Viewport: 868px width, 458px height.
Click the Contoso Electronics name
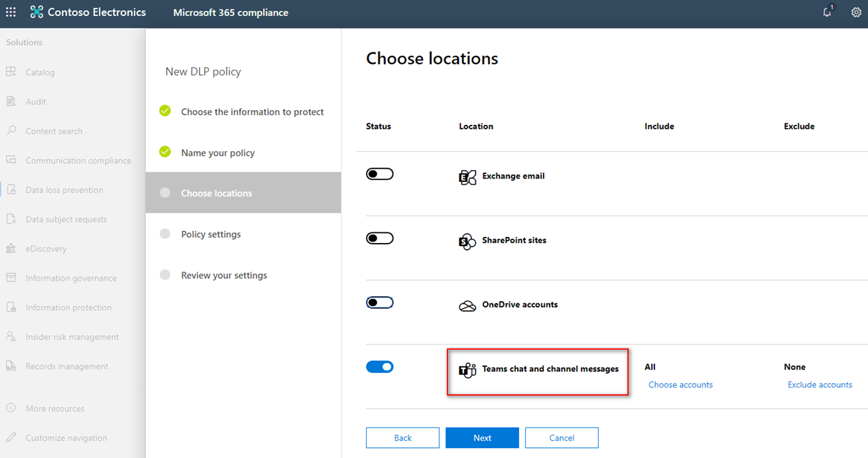pos(97,12)
